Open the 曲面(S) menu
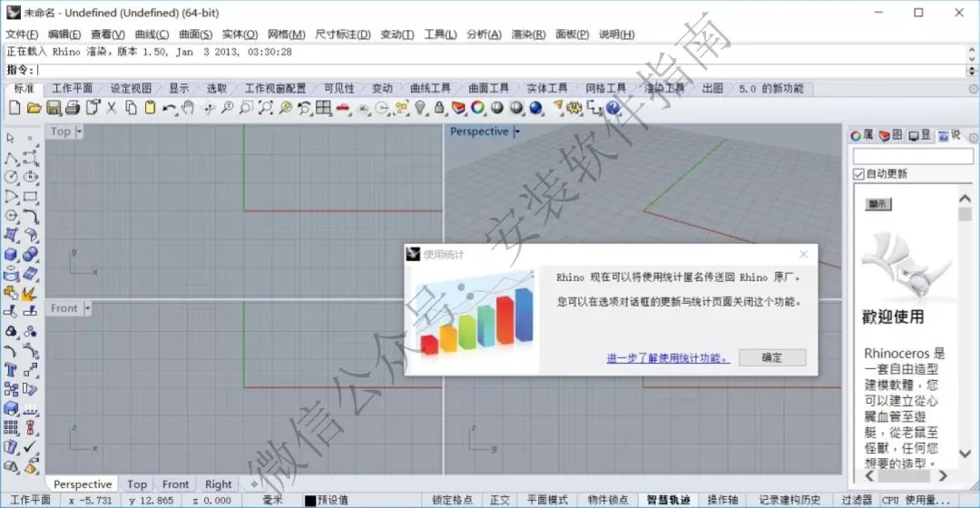 click(x=196, y=34)
